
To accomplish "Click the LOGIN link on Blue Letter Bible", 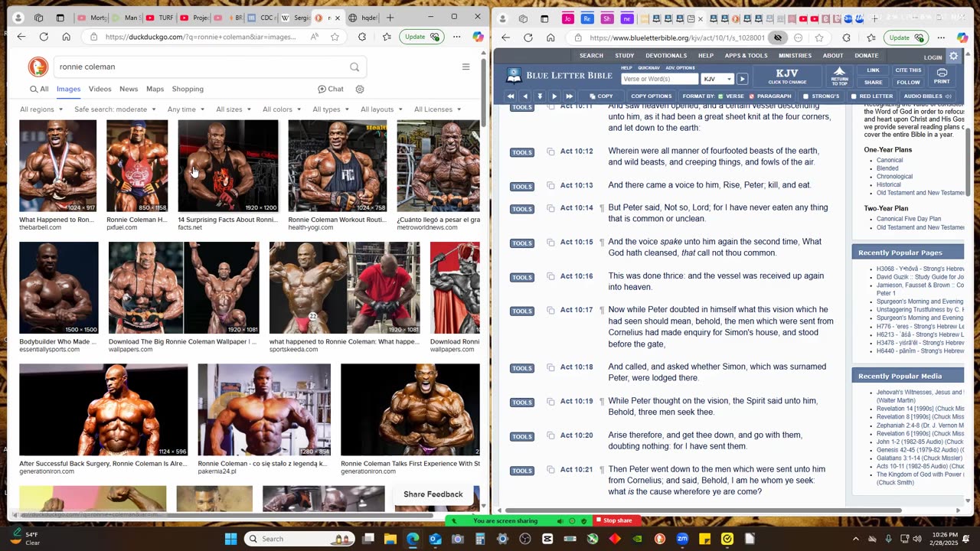I will (933, 57).
